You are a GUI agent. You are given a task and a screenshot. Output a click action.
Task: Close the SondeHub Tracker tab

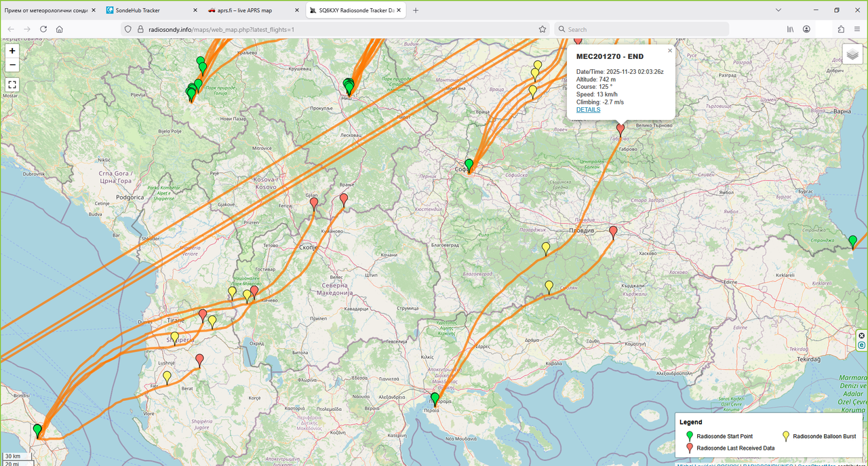coord(195,10)
